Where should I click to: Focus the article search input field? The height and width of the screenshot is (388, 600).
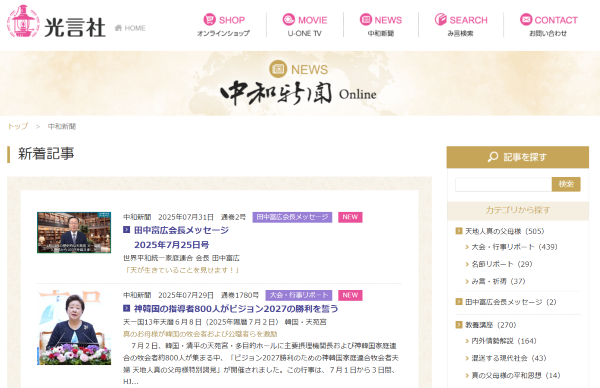tap(503, 184)
